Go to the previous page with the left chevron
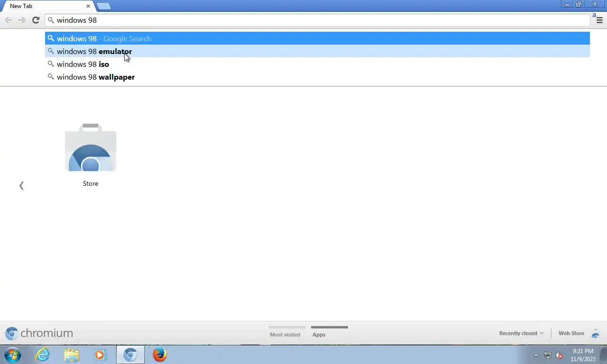Screen dimensions: 607x364 pos(21,185)
